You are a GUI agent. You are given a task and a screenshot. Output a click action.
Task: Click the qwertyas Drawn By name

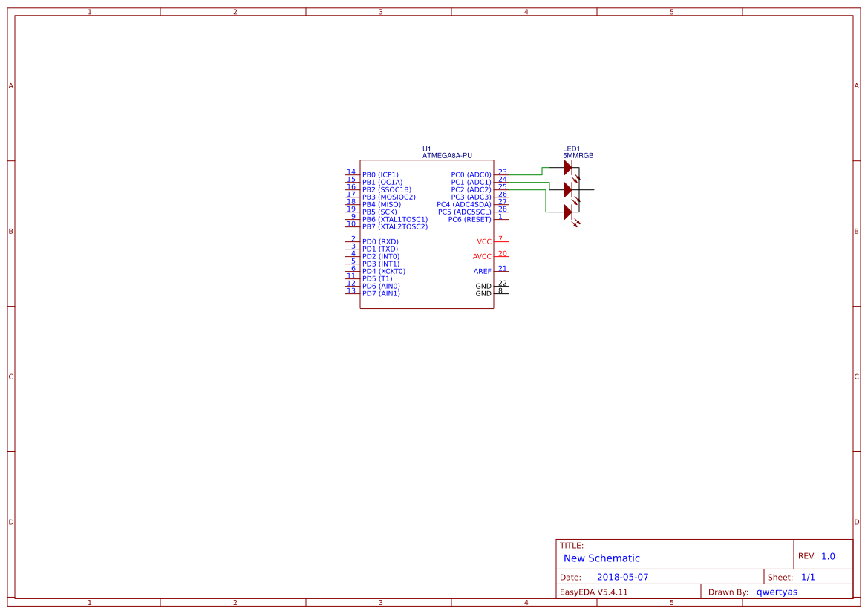coord(777,592)
